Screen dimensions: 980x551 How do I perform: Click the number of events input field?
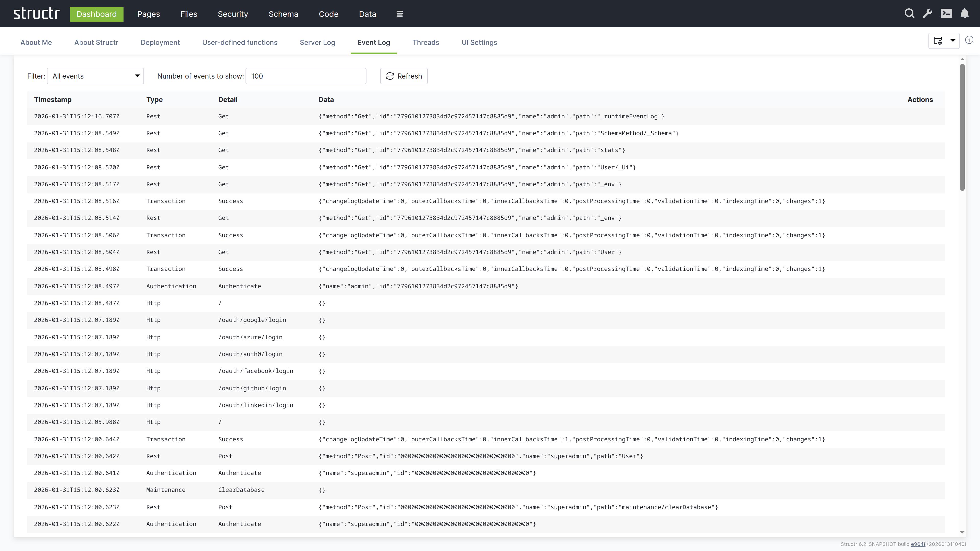(x=306, y=76)
